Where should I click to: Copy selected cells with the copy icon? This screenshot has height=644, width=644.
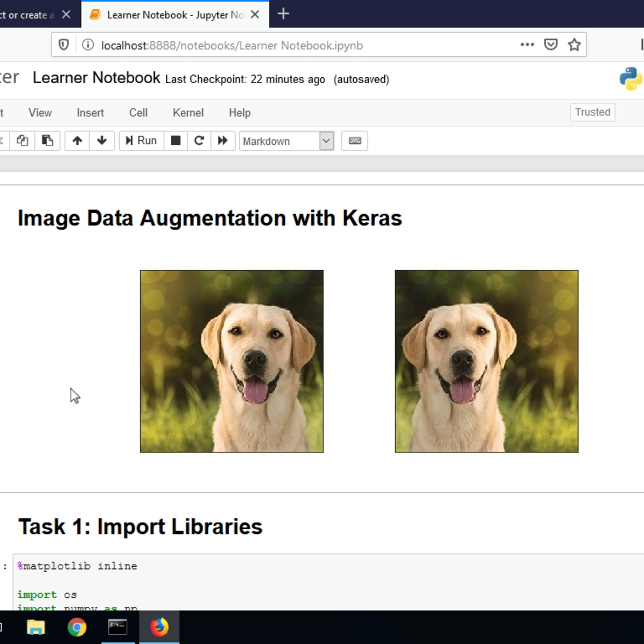point(22,141)
